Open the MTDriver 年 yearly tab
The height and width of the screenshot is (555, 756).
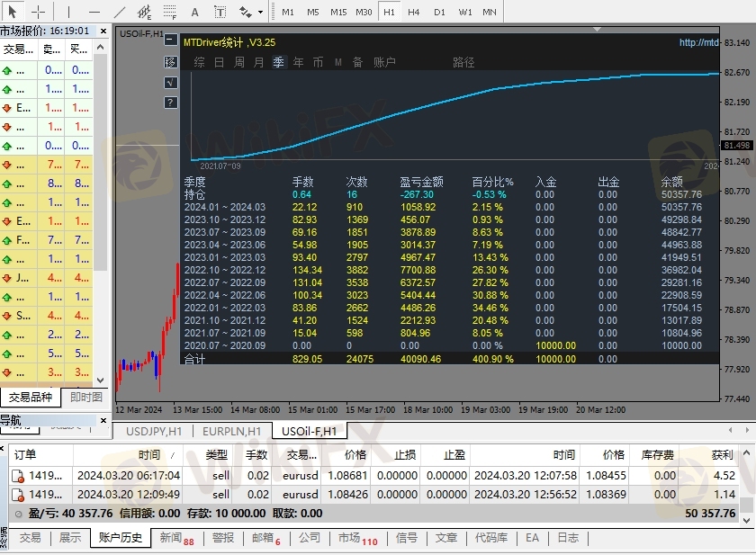[x=299, y=62]
